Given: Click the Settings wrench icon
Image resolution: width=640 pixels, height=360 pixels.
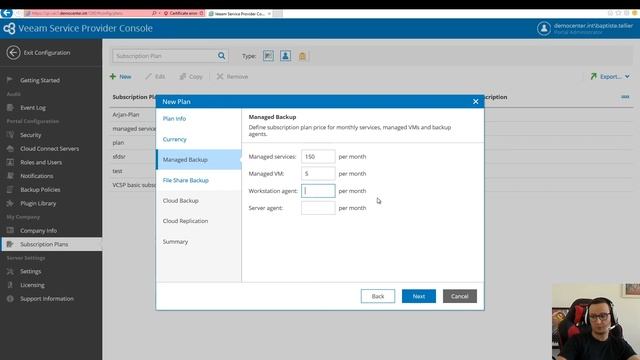Looking at the screenshot, I should click(10, 271).
